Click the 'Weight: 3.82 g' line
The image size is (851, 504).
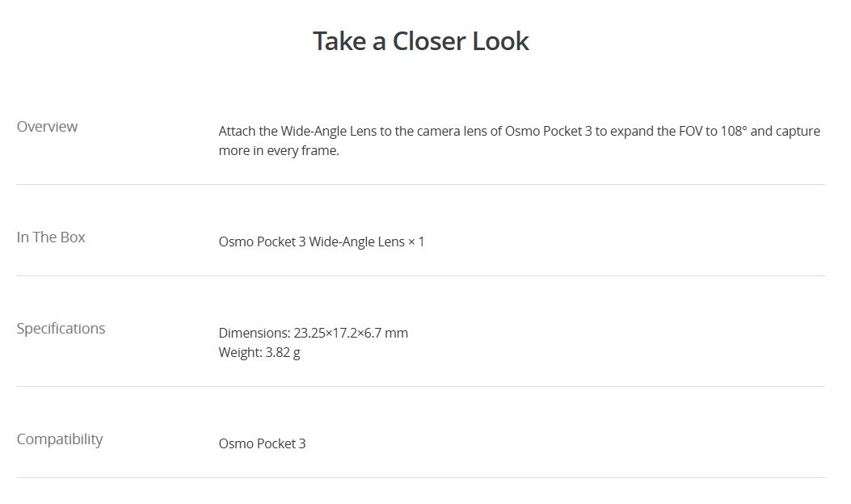click(259, 352)
